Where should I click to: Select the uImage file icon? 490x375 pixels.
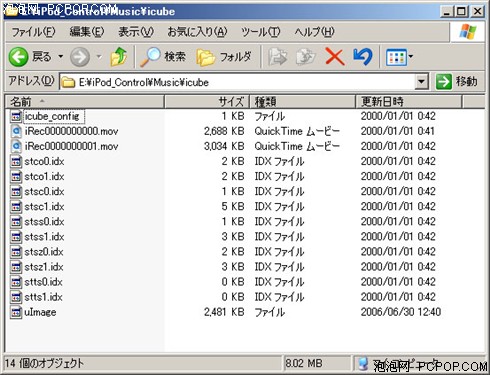[x=16, y=312]
